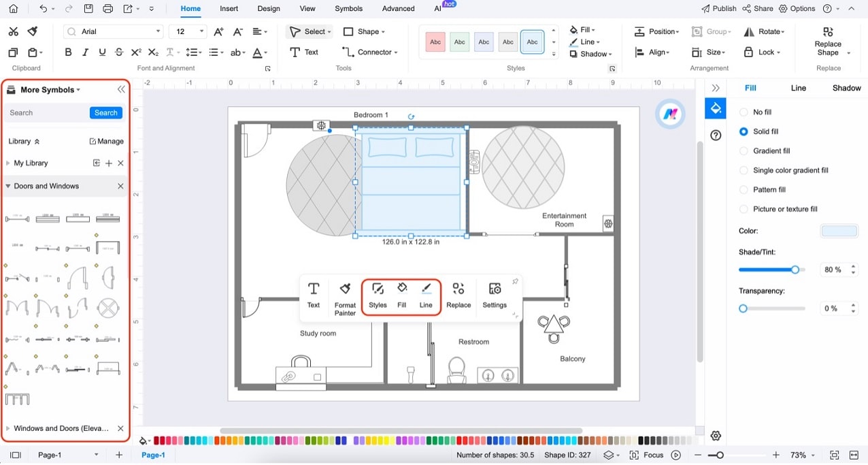
Task: Click Text in floating toolbar
Action: click(314, 296)
